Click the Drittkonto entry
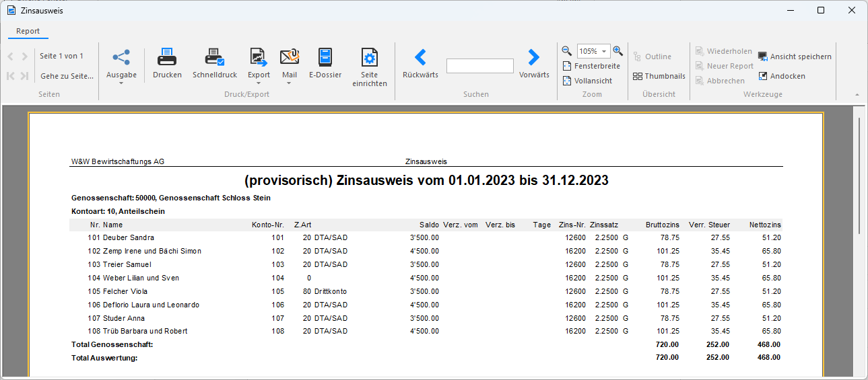The height and width of the screenshot is (380, 868). tap(332, 291)
